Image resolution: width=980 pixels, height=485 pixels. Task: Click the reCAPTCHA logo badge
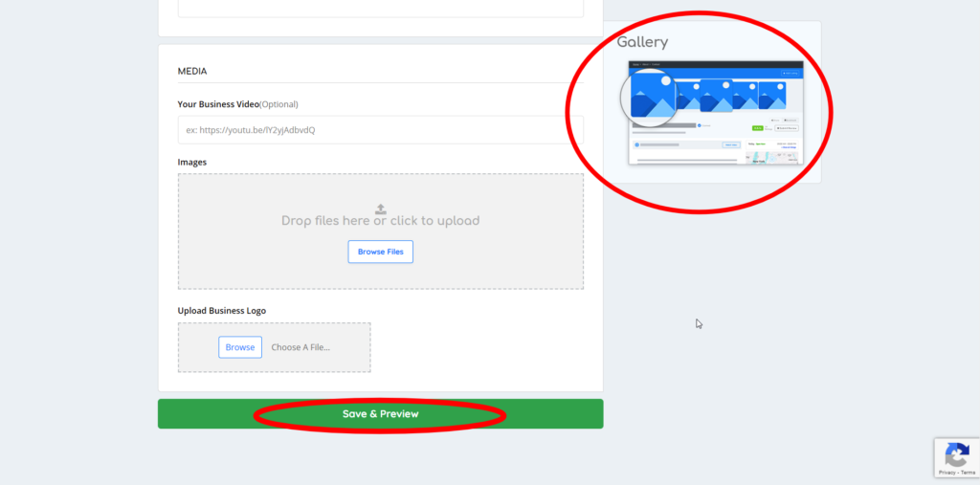[956, 454]
